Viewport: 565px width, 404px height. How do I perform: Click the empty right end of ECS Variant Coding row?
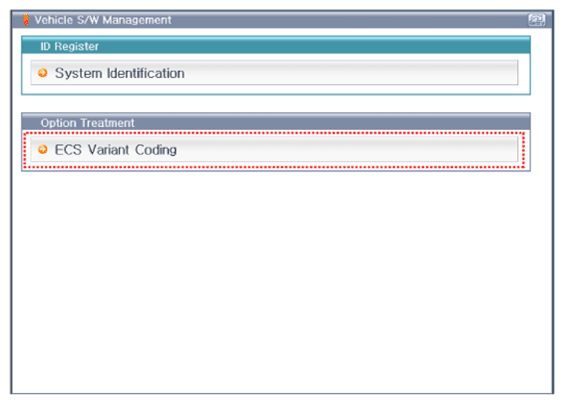click(432, 149)
